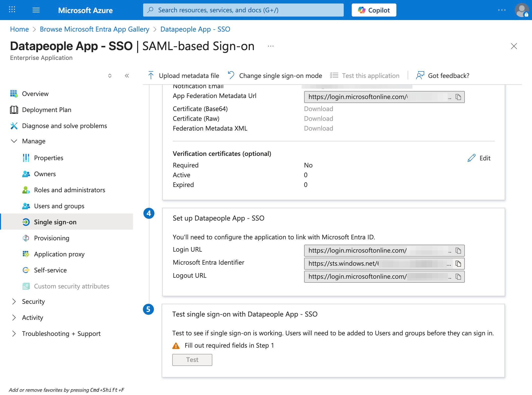
Task: Open Users and groups menu item
Action: [59, 206]
